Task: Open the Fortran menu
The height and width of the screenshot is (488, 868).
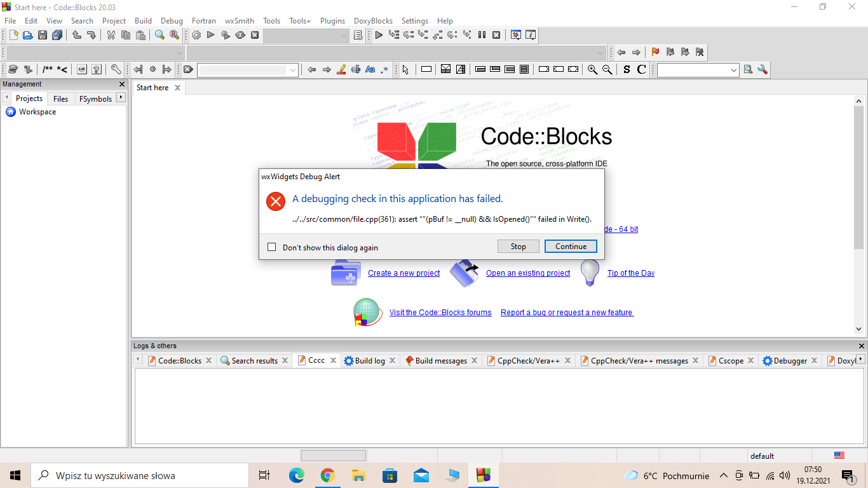Action: [203, 20]
